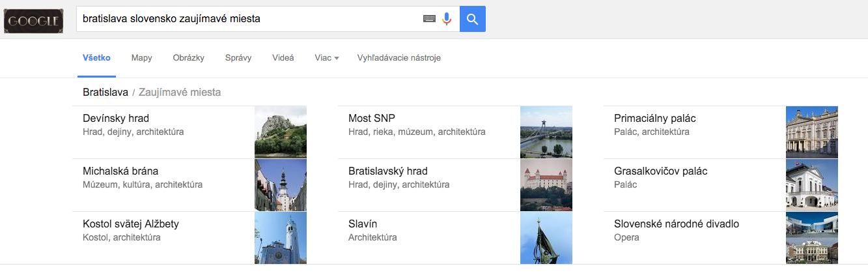
Task: Open the Kostol svätej Alžbety church thumbnail
Action: tap(281, 238)
